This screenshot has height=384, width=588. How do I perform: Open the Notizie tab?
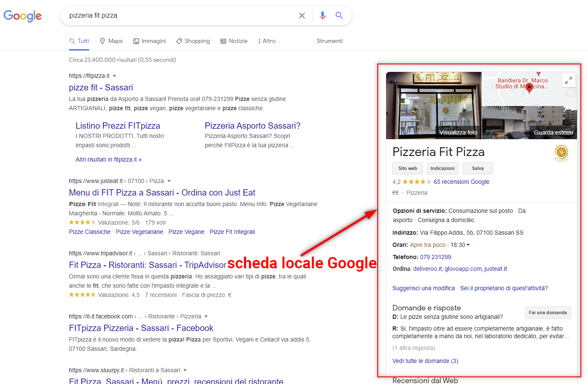[x=234, y=41]
